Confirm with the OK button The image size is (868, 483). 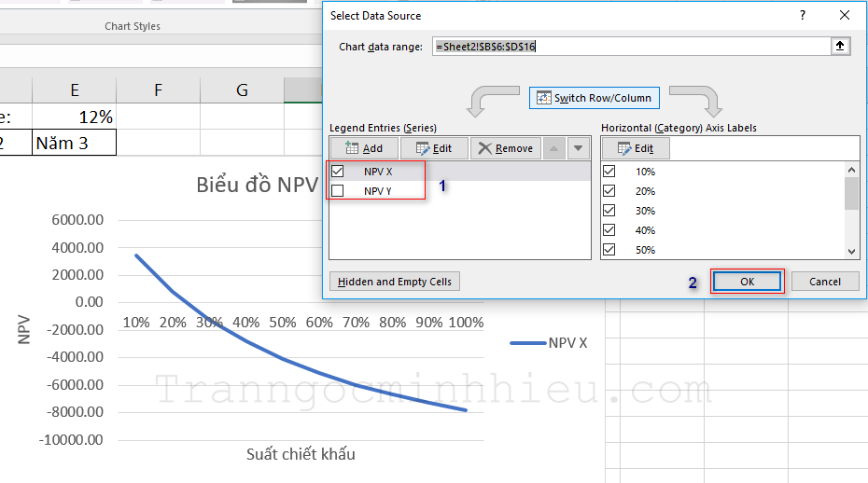pyautogui.click(x=747, y=282)
